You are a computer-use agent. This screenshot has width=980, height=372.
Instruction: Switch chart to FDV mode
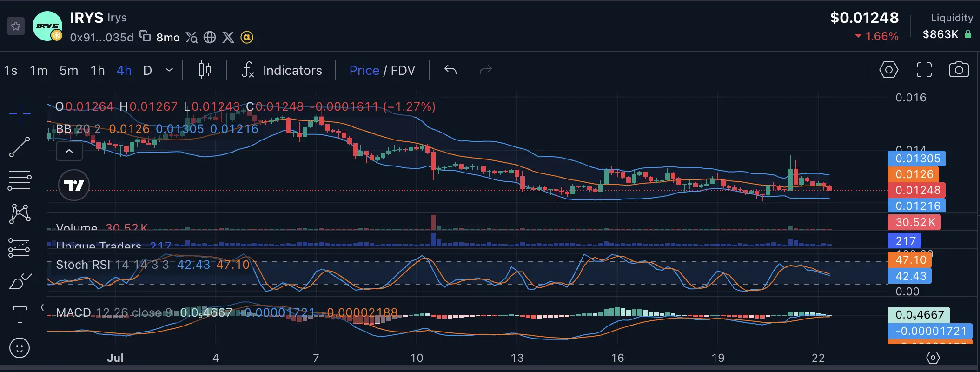(x=403, y=71)
